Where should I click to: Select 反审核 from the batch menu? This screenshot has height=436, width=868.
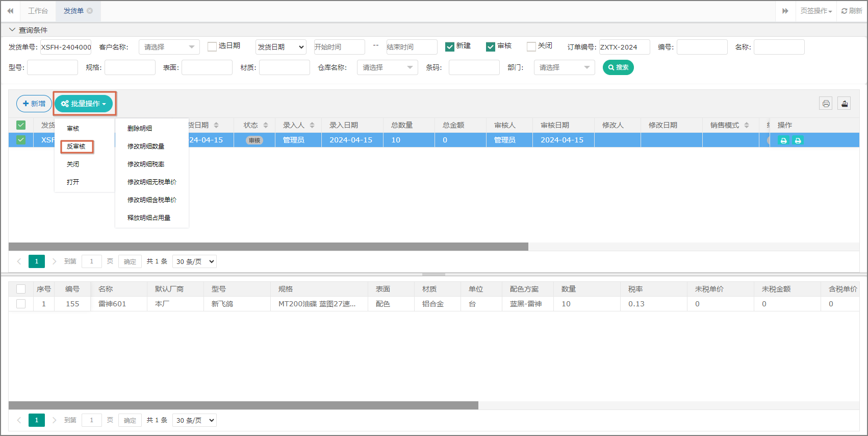pos(76,147)
